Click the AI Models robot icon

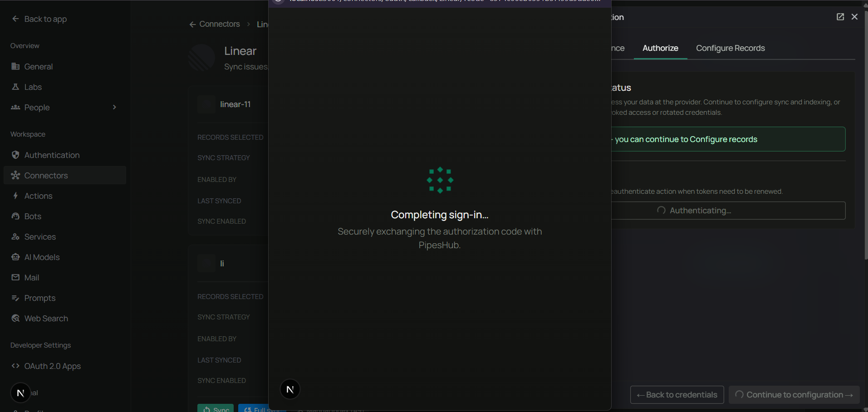pos(15,257)
